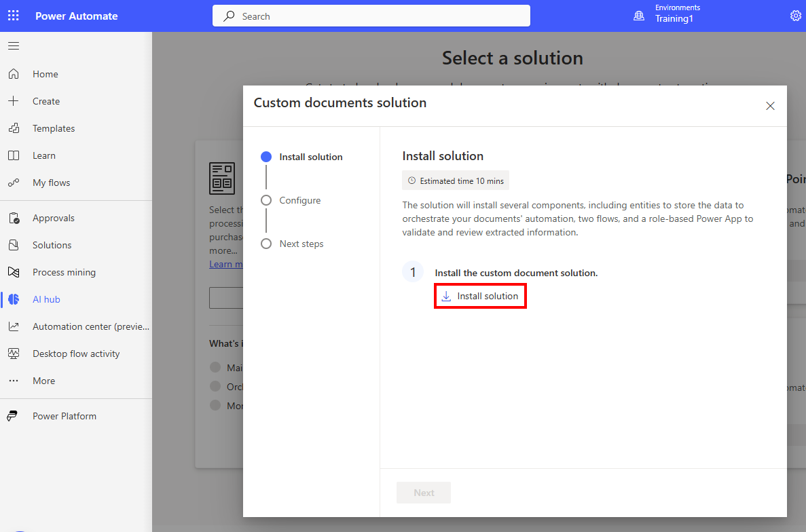Click the Home house icon
806x532 pixels.
[14, 74]
